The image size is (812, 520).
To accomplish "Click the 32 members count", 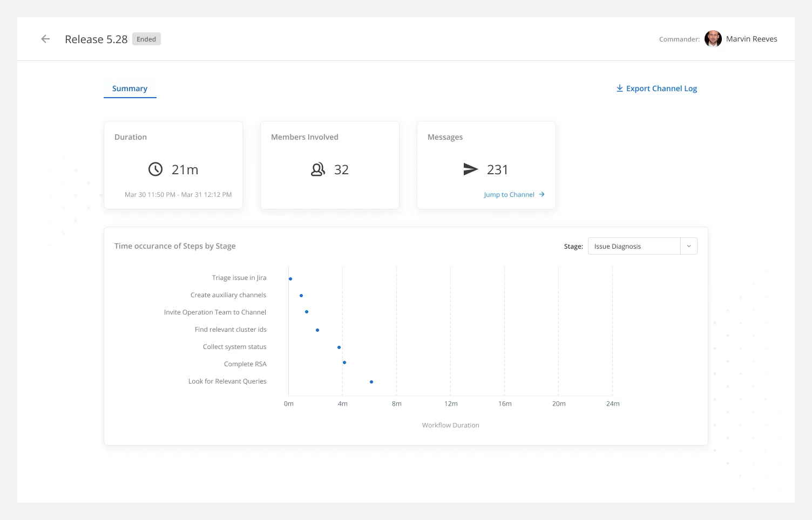I will (x=341, y=170).
